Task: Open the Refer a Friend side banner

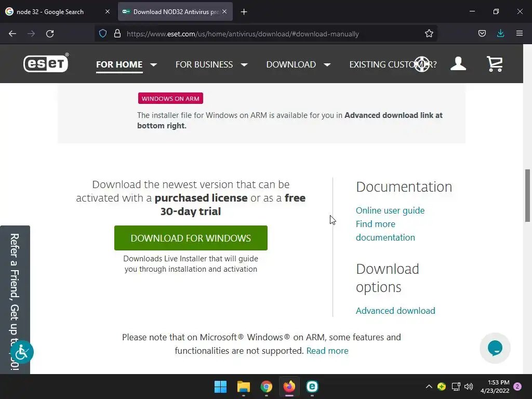Action: click(15, 300)
